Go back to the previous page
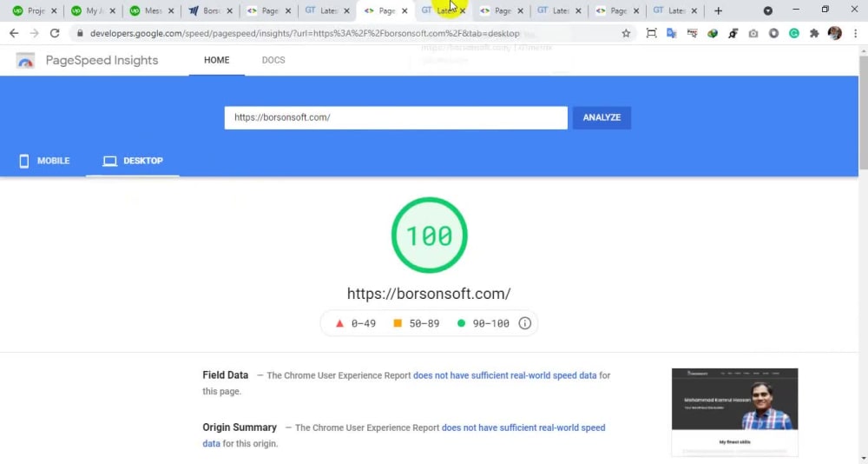This screenshot has width=868, height=464. [x=14, y=33]
